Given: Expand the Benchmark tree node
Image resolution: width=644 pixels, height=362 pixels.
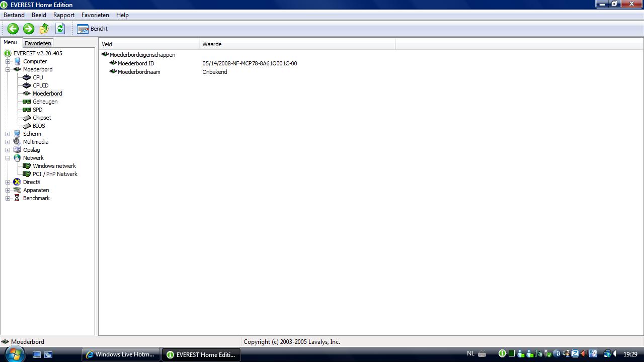Looking at the screenshot, I should coord(8,198).
